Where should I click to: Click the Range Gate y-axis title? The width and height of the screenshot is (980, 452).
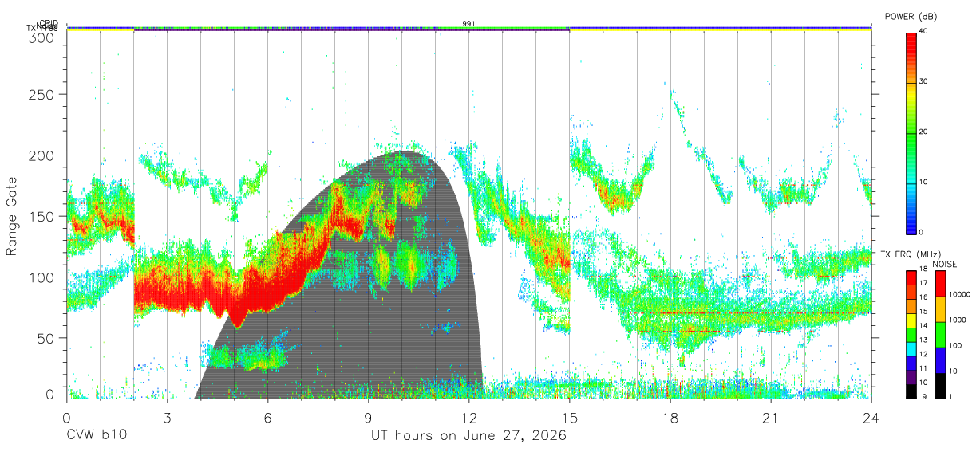click(x=12, y=217)
